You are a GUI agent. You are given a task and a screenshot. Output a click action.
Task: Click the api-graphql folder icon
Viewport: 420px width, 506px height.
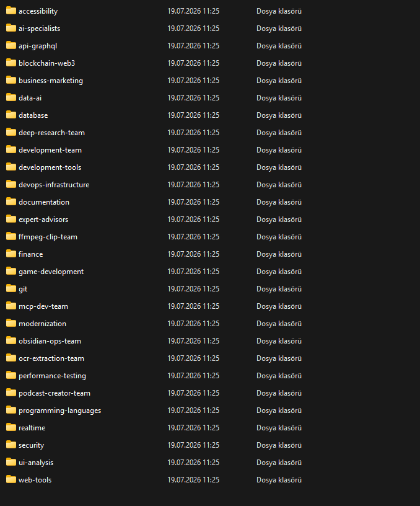(x=11, y=45)
